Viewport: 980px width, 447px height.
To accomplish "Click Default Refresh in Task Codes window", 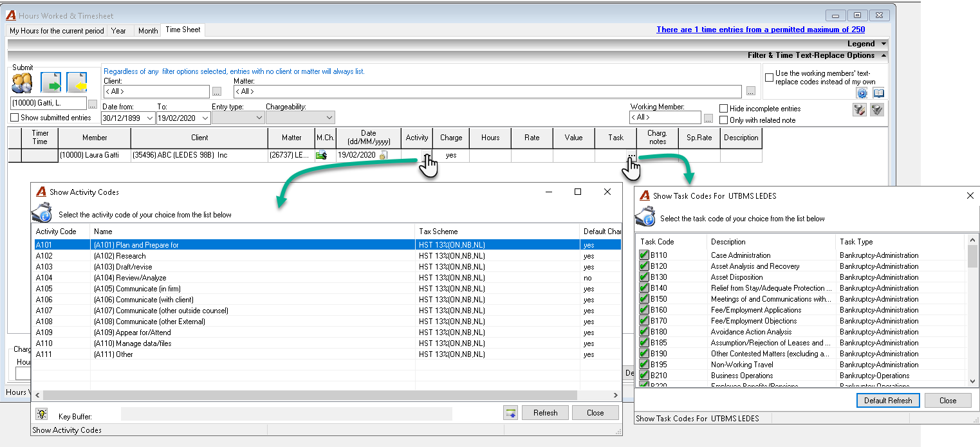I will click(x=888, y=401).
